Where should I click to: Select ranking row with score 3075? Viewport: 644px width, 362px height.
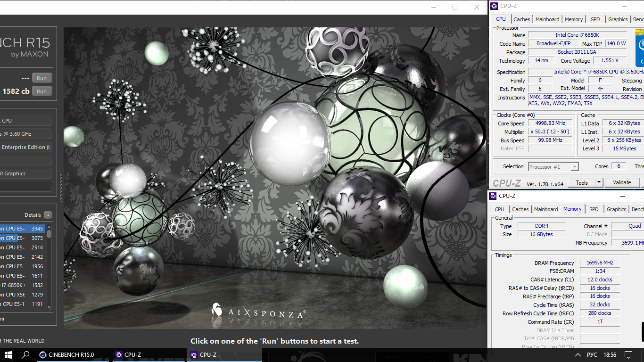(x=23, y=238)
